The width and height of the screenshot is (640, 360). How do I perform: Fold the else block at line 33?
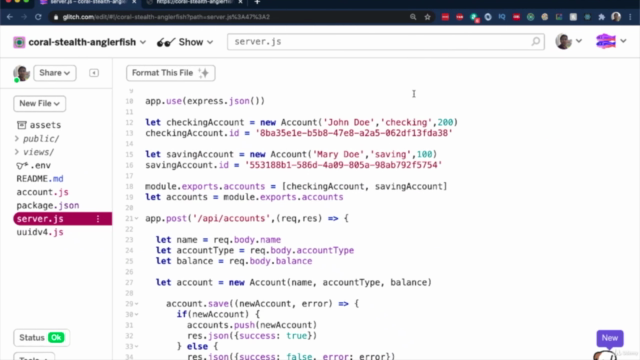pos(137,347)
